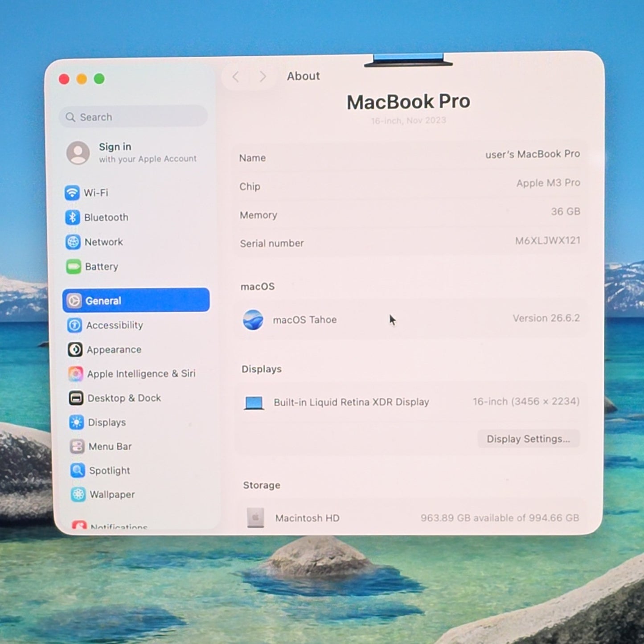
Task: Open Accessibility icon in sidebar
Action: pos(74,325)
